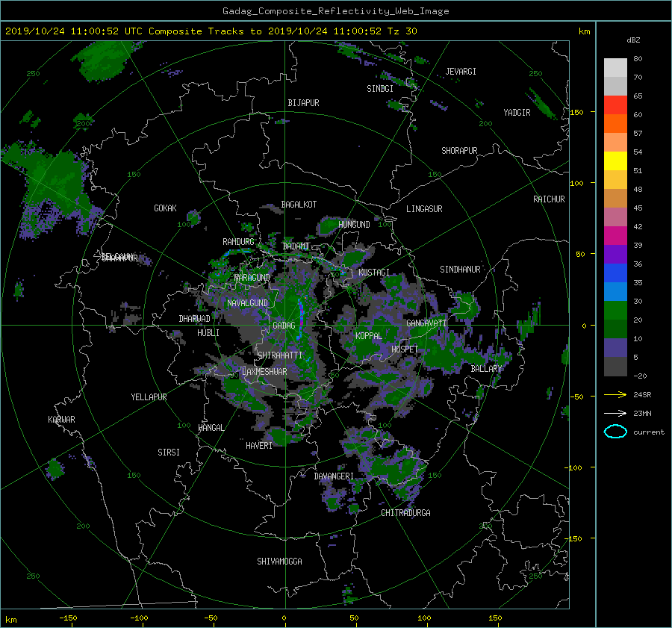This screenshot has height=628, width=672.
Task: Select the purple 5 dBZ color swatch
Action: (x=615, y=347)
